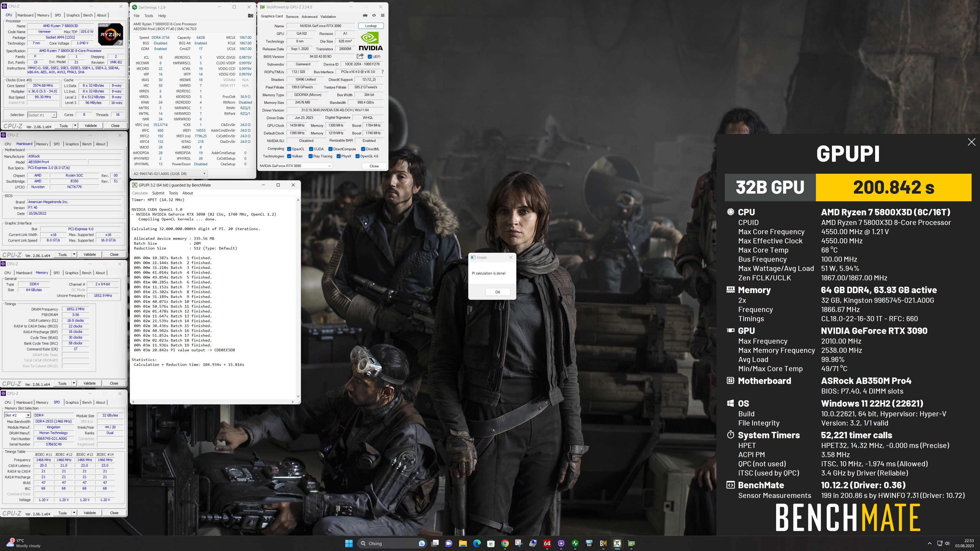Show hidden system tray icons
This screenshot has height=551, width=980.
pos(930,543)
